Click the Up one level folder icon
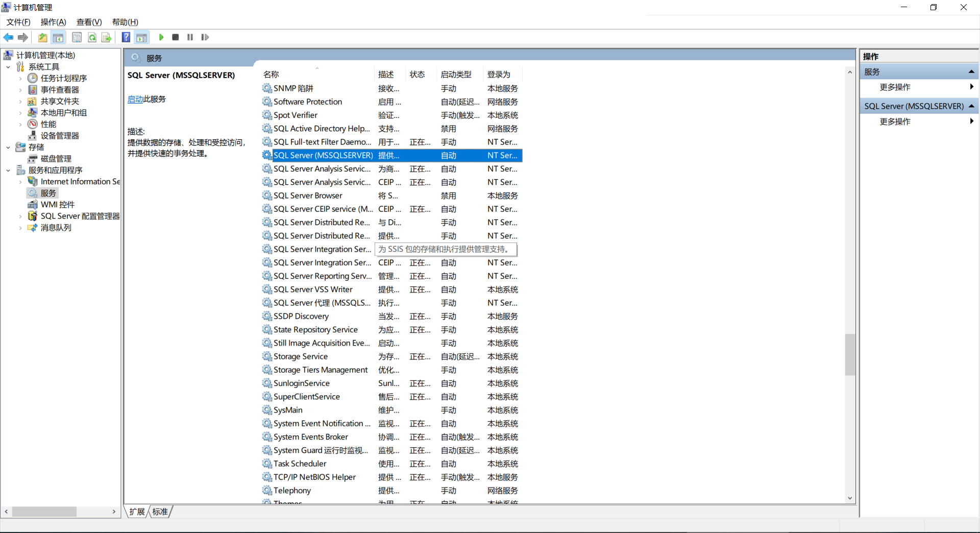This screenshot has width=980, height=533. (42, 37)
